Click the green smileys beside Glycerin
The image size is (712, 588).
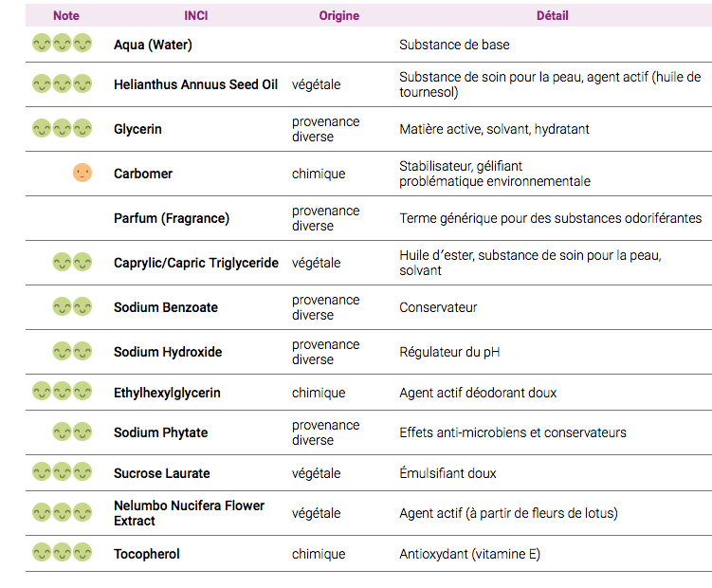pyautogui.click(x=63, y=128)
